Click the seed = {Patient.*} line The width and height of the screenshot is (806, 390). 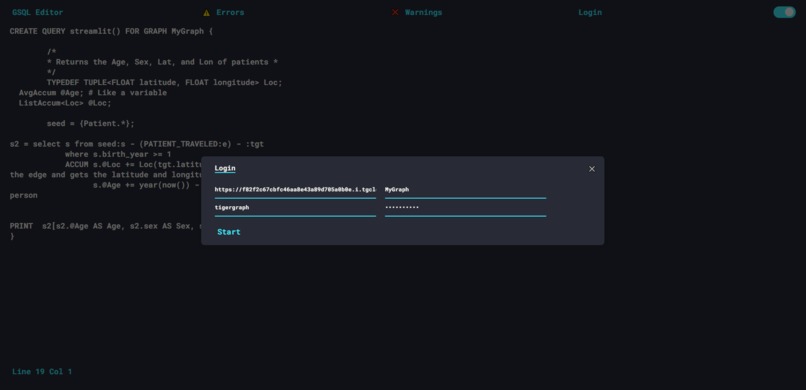click(90, 124)
